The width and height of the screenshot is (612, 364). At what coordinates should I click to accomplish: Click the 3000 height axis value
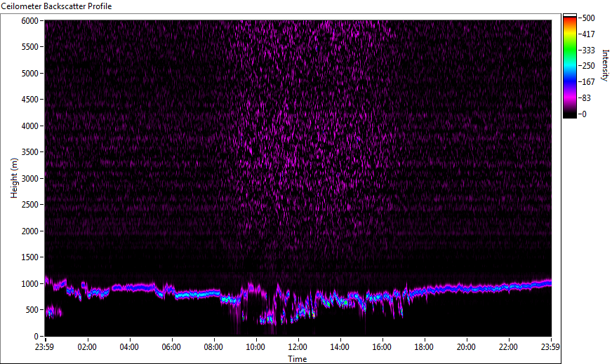[x=29, y=179]
